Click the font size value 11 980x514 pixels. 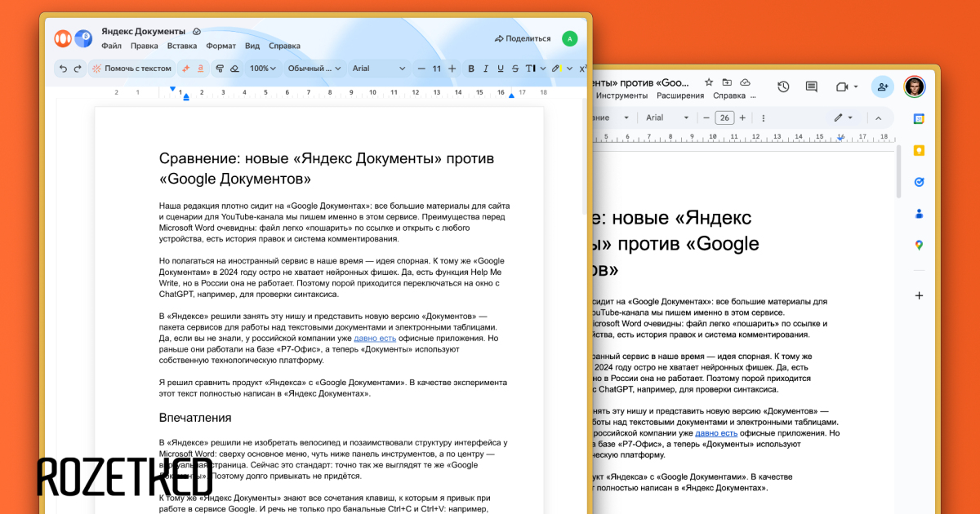(x=437, y=69)
